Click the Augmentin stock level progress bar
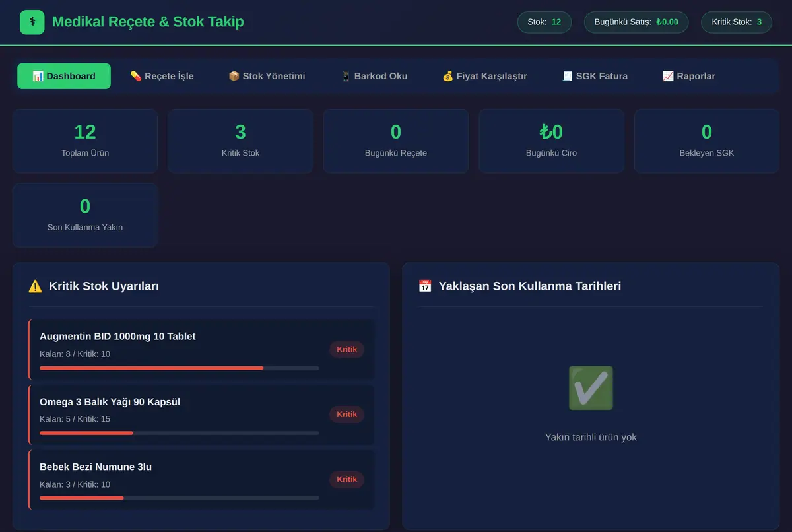This screenshot has height=532, width=792. [180, 368]
